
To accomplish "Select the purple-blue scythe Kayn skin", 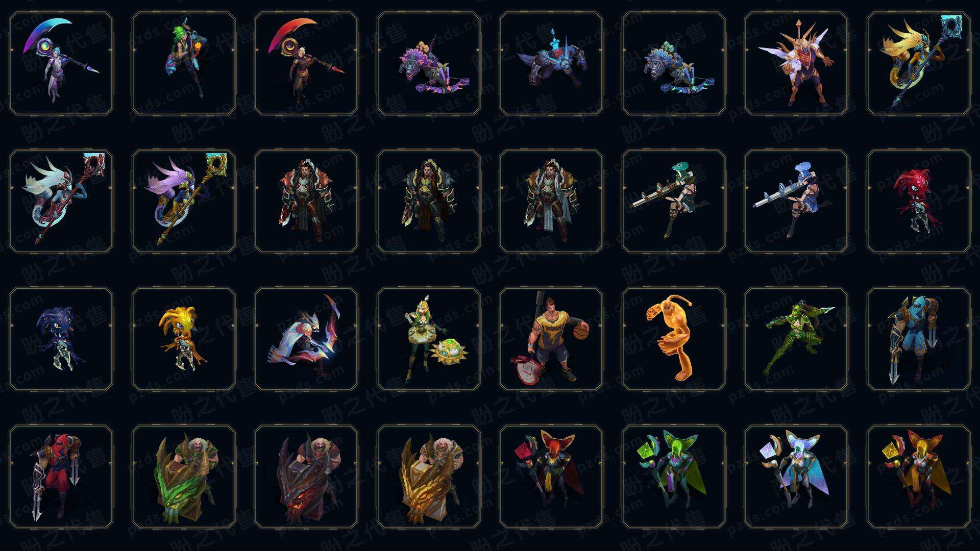I will point(61,64).
